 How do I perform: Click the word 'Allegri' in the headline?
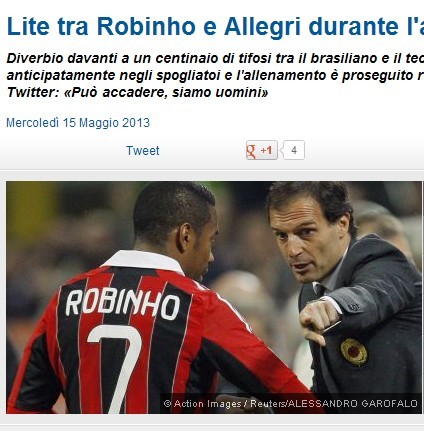pos(263,26)
